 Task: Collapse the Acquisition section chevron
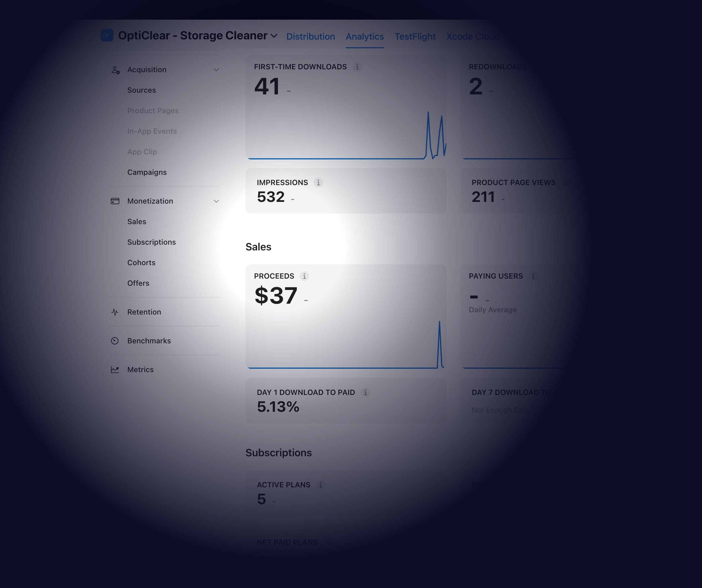pyautogui.click(x=216, y=70)
